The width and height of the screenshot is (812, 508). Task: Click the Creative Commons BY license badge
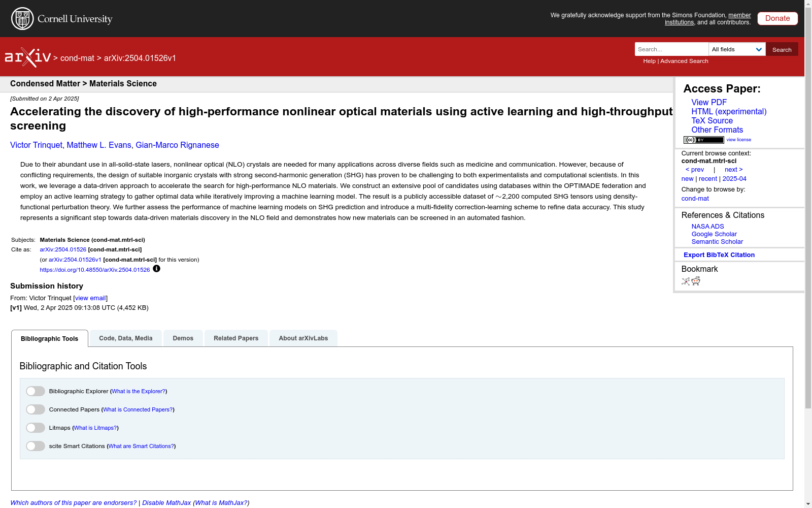(704, 140)
